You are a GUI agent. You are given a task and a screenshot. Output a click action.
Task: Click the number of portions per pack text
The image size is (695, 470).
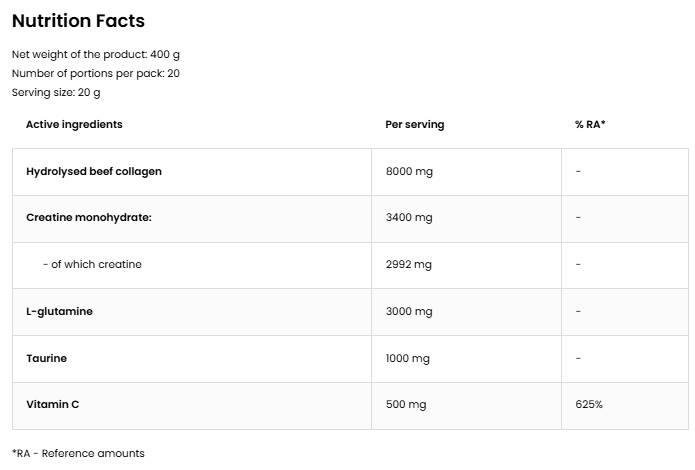[96, 73]
